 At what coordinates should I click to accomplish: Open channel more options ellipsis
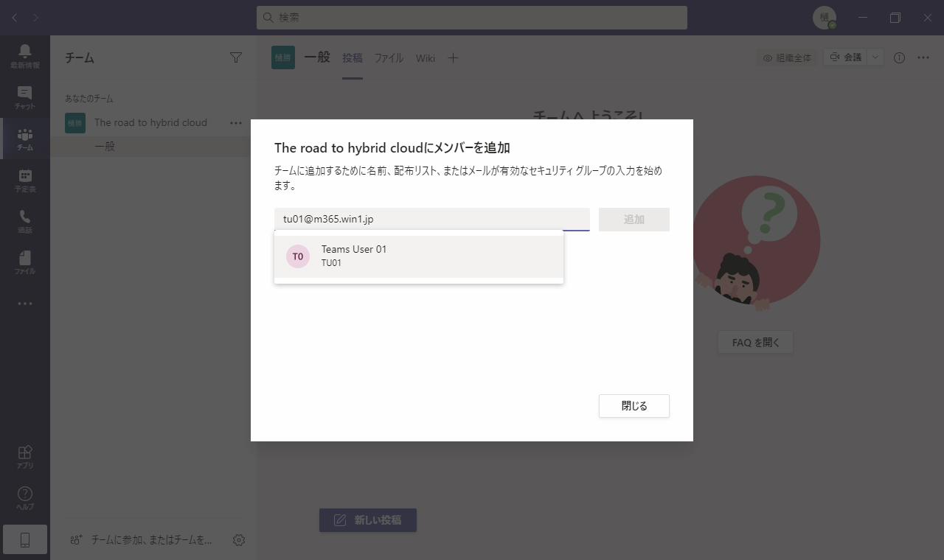point(923,57)
